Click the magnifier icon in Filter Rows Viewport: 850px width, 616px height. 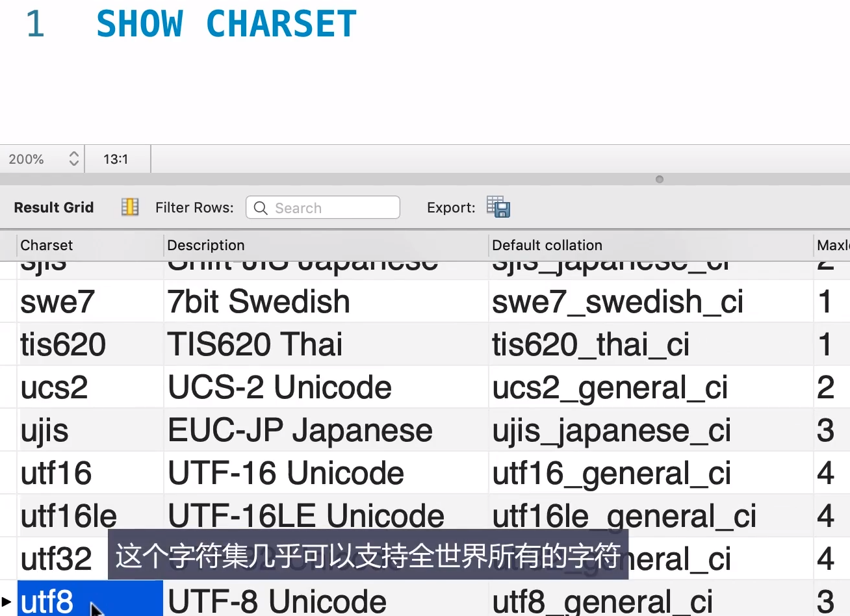(x=261, y=208)
